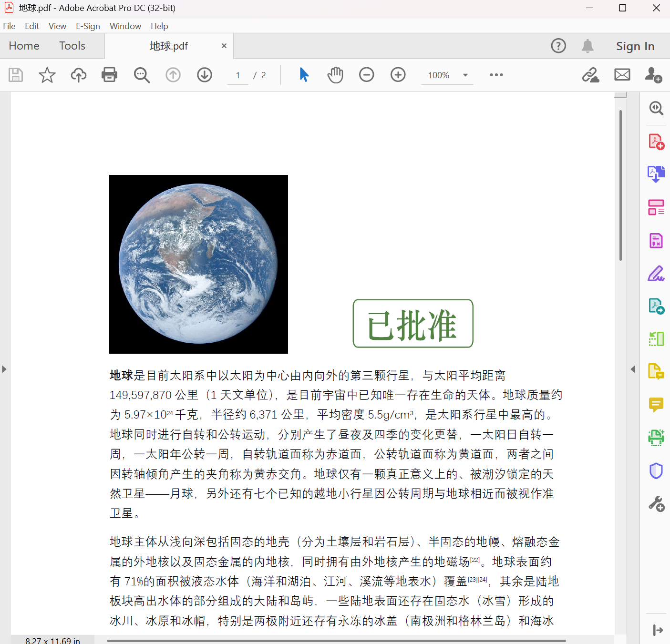This screenshot has width=670, height=644.
Task: Activate the Selection arrow tool
Action: (x=304, y=75)
